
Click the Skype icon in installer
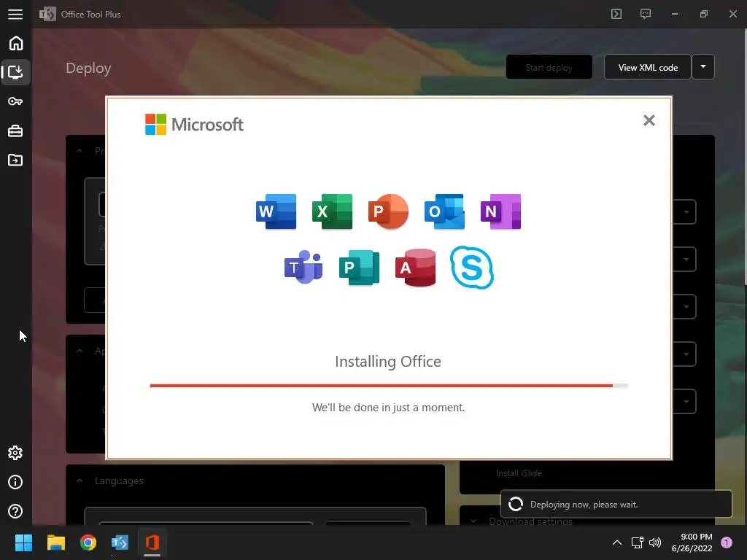click(472, 267)
